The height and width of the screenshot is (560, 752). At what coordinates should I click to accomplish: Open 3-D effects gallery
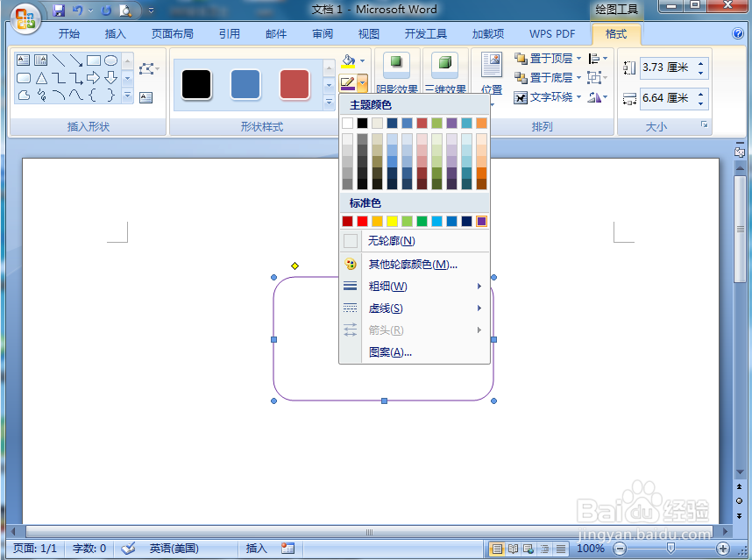point(445,72)
